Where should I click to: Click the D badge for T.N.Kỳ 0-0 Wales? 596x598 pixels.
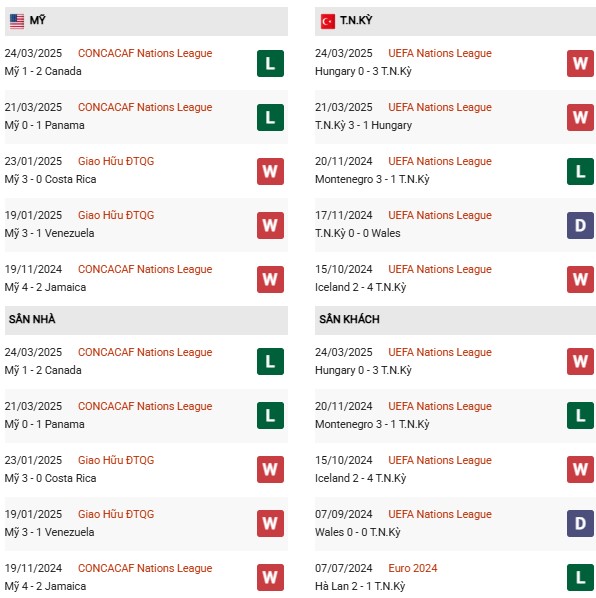580,225
